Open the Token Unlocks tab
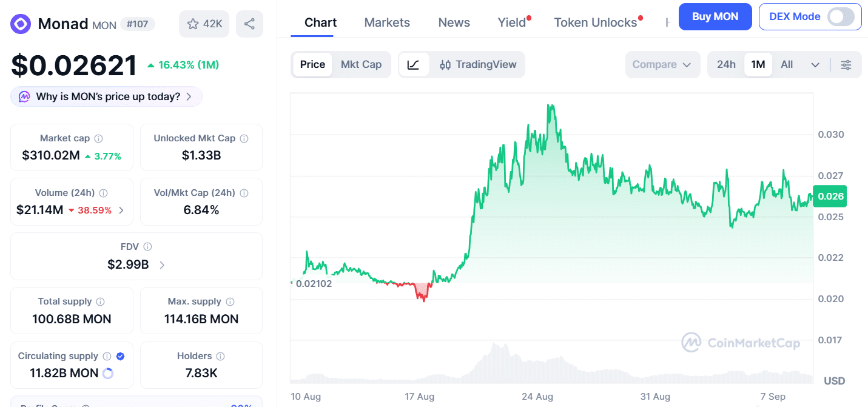This screenshot has width=868, height=407. [x=596, y=22]
